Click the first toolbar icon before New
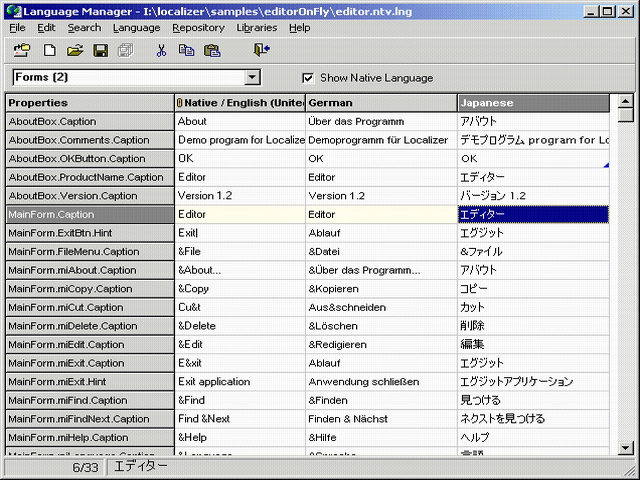This screenshot has height=480, width=640. click(x=23, y=50)
